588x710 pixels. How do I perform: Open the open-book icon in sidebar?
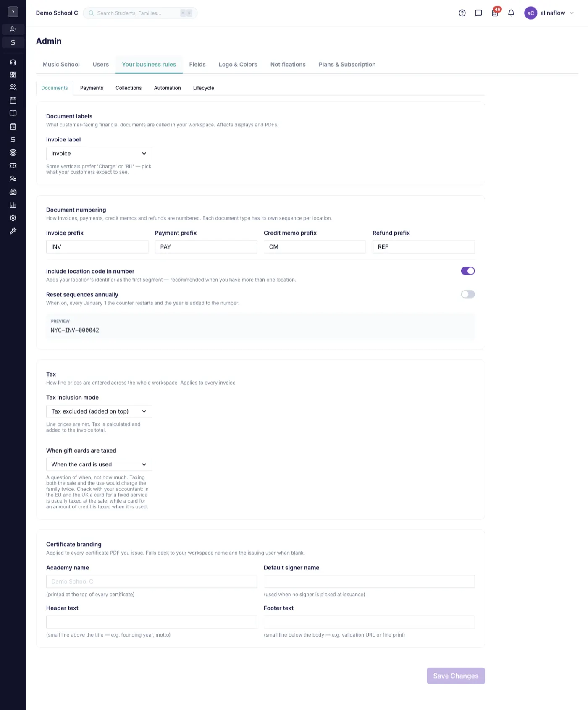[x=13, y=113]
